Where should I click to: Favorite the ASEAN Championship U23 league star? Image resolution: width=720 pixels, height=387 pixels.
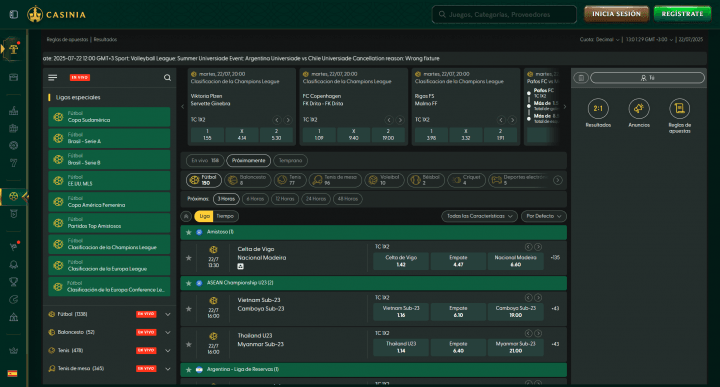click(x=188, y=283)
